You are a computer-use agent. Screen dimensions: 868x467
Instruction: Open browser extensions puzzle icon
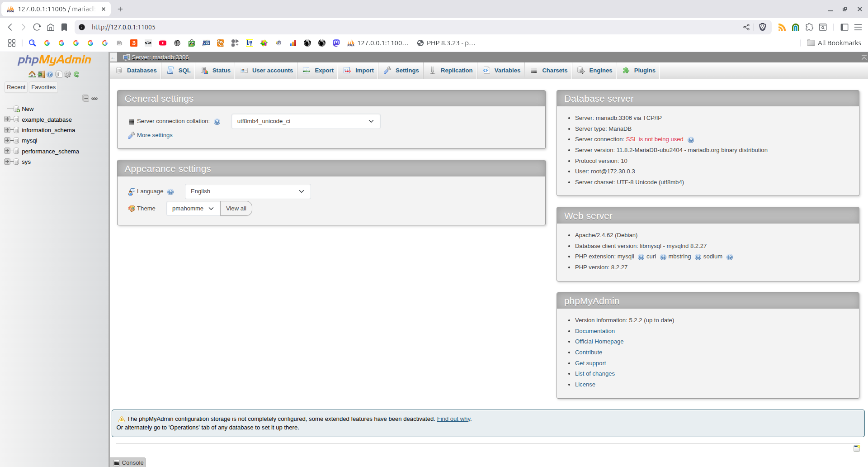tap(809, 27)
